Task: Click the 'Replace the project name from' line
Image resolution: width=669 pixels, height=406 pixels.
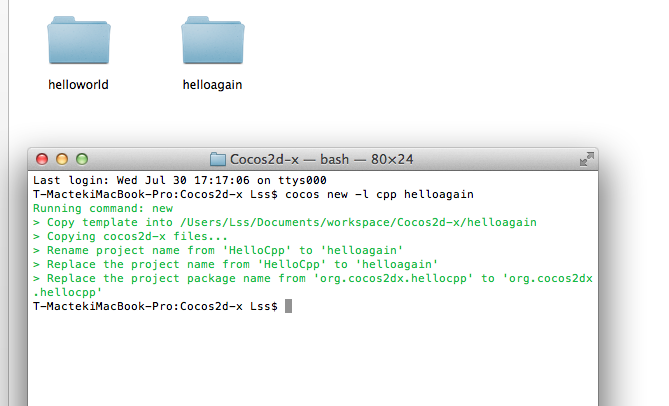Action: pos(236,264)
